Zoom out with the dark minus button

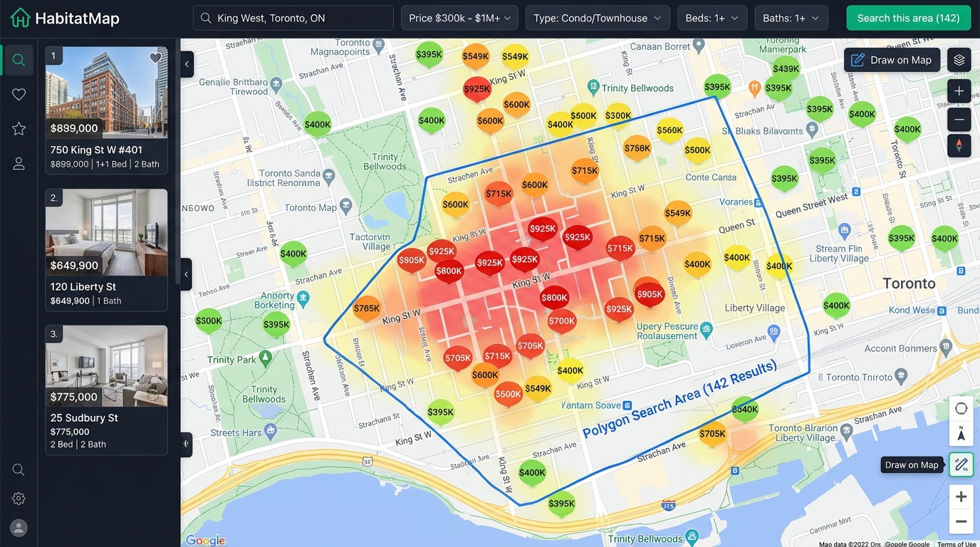(x=959, y=119)
